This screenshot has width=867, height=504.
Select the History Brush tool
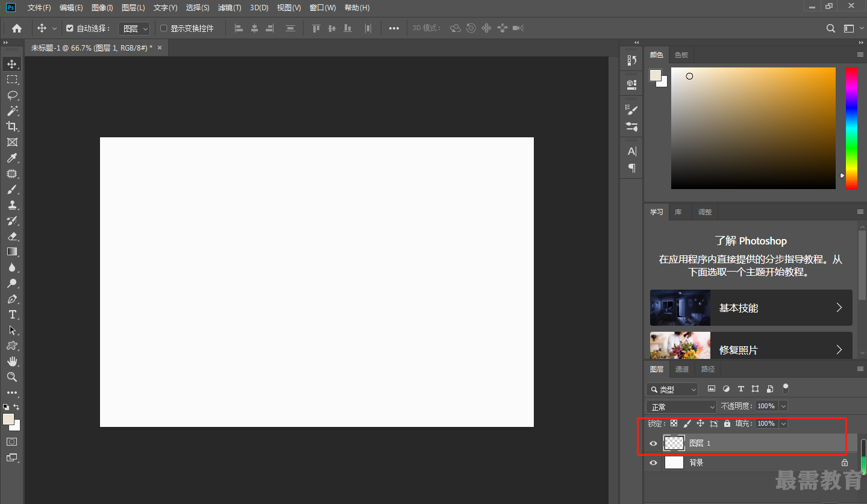tap(12, 220)
